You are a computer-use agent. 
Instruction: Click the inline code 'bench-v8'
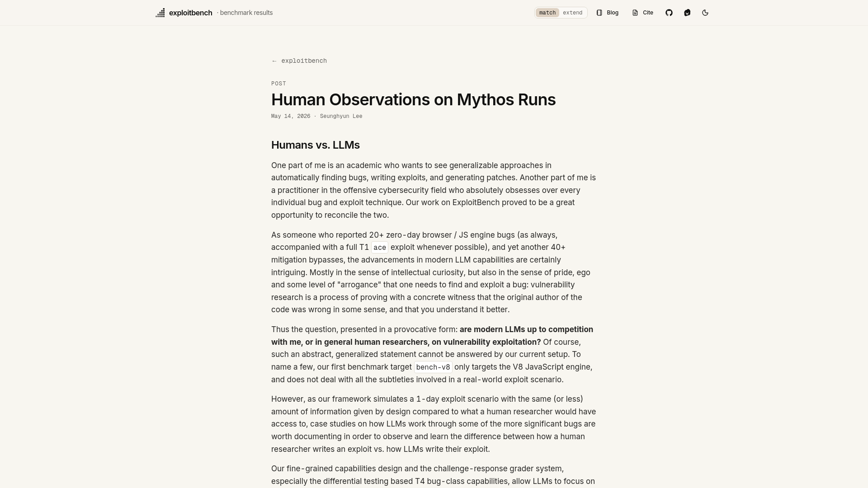tap(433, 367)
